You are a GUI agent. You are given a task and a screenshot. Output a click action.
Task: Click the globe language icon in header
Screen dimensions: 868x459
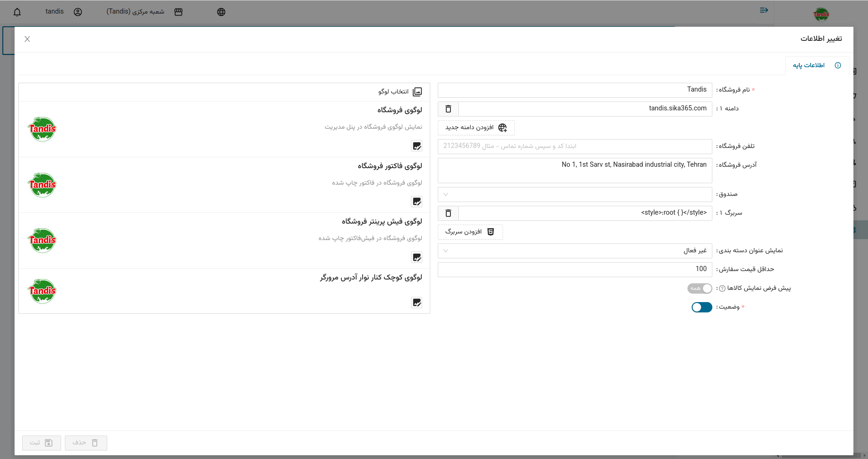click(x=221, y=12)
